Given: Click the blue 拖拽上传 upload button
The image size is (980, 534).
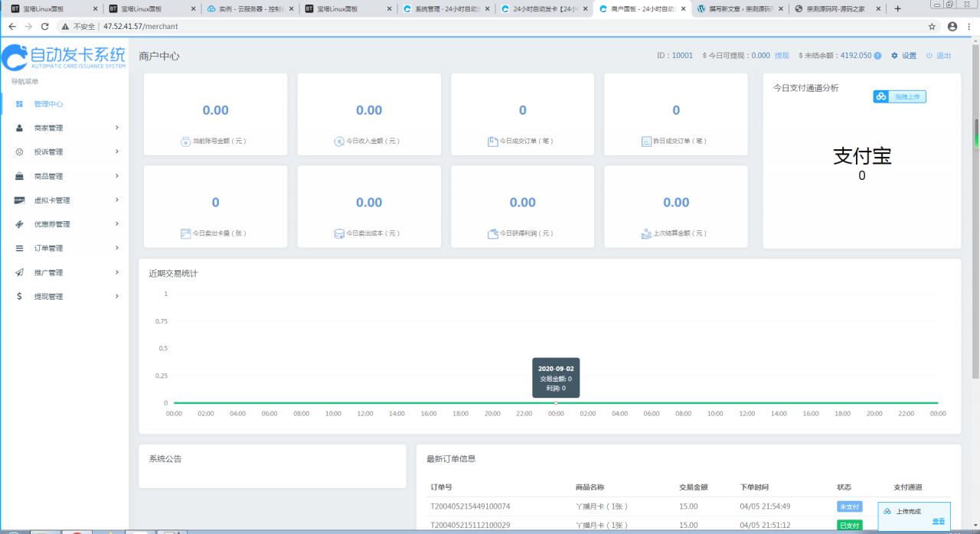Looking at the screenshot, I should [x=900, y=96].
